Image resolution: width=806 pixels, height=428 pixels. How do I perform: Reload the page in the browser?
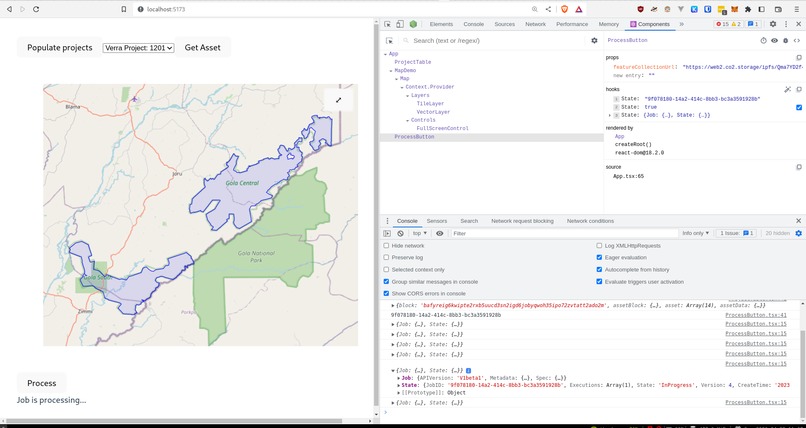36,9
